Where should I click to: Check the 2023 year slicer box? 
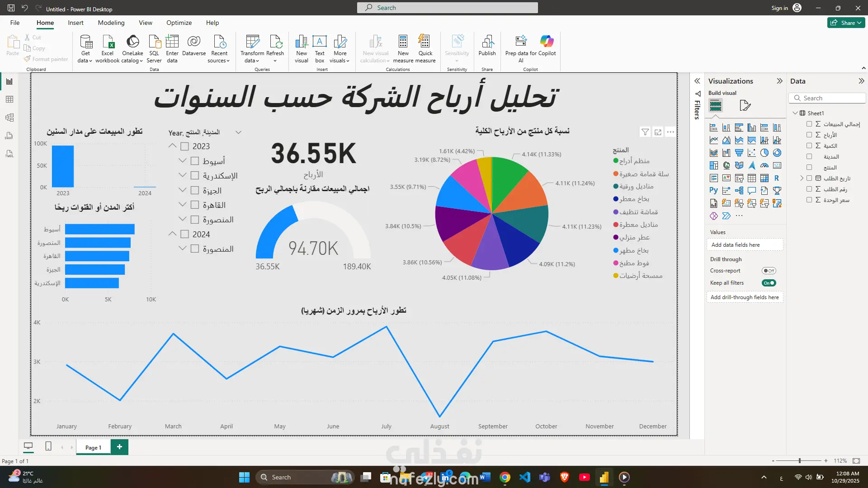(x=184, y=146)
